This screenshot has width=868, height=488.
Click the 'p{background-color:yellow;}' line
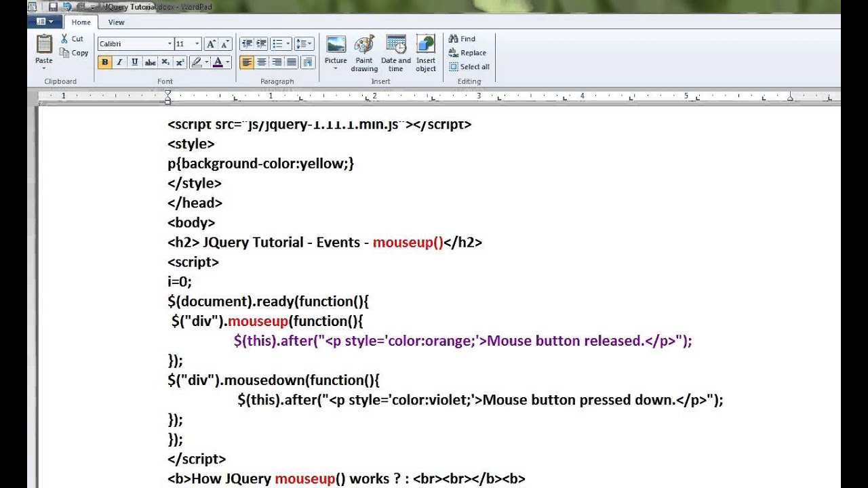(x=261, y=163)
